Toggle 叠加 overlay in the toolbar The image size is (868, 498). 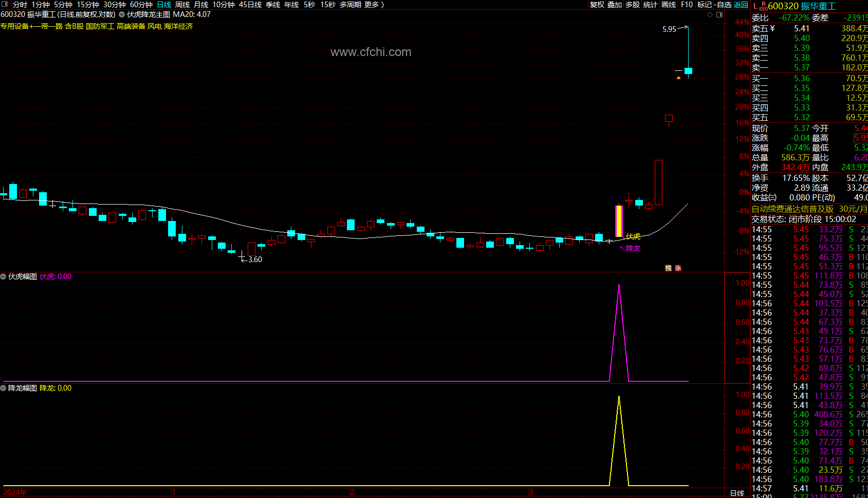(x=614, y=5)
